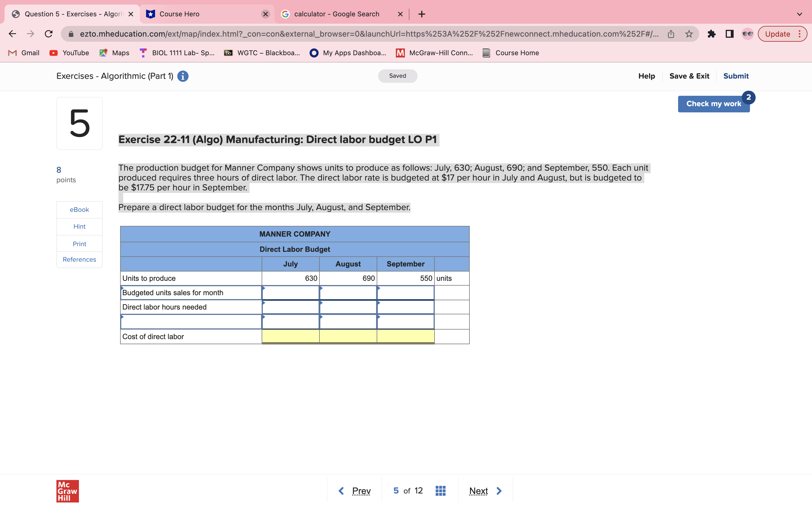
Task: Open dropdown for Budgeted units sales label
Action: 191,293
